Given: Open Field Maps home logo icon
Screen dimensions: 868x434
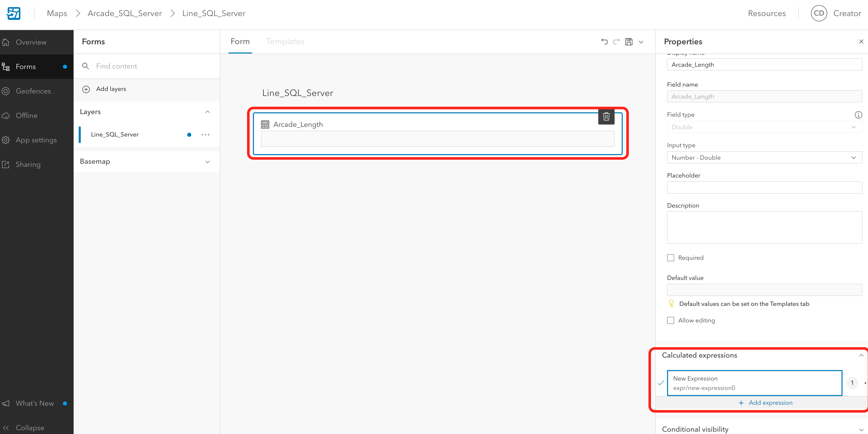Looking at the screenshot, I should 14,13.
